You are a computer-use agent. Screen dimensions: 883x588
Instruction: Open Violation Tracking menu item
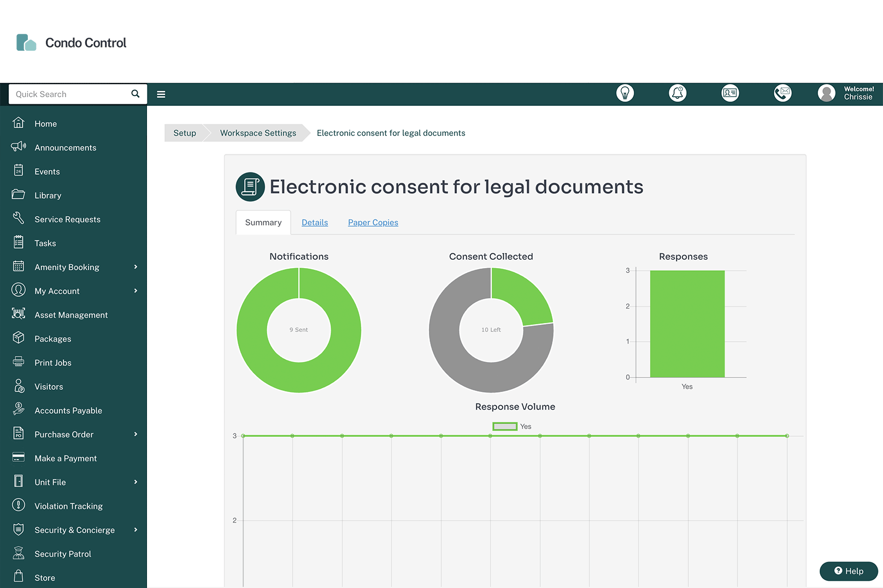click(x=69, y=506)
